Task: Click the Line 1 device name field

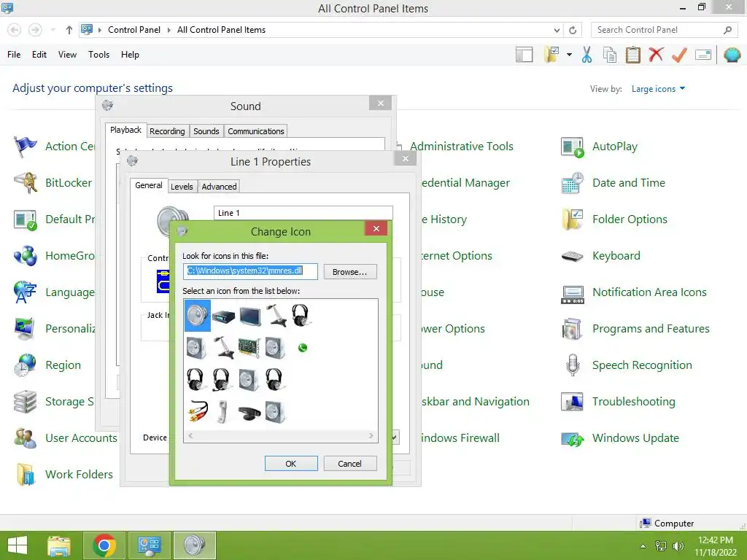Action: 303,213
